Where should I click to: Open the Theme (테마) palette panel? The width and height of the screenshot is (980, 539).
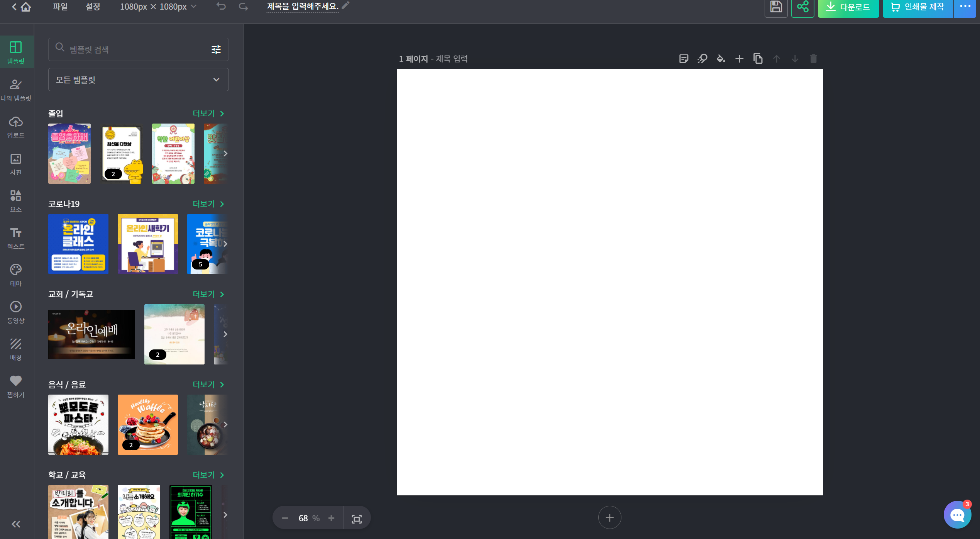16,275
